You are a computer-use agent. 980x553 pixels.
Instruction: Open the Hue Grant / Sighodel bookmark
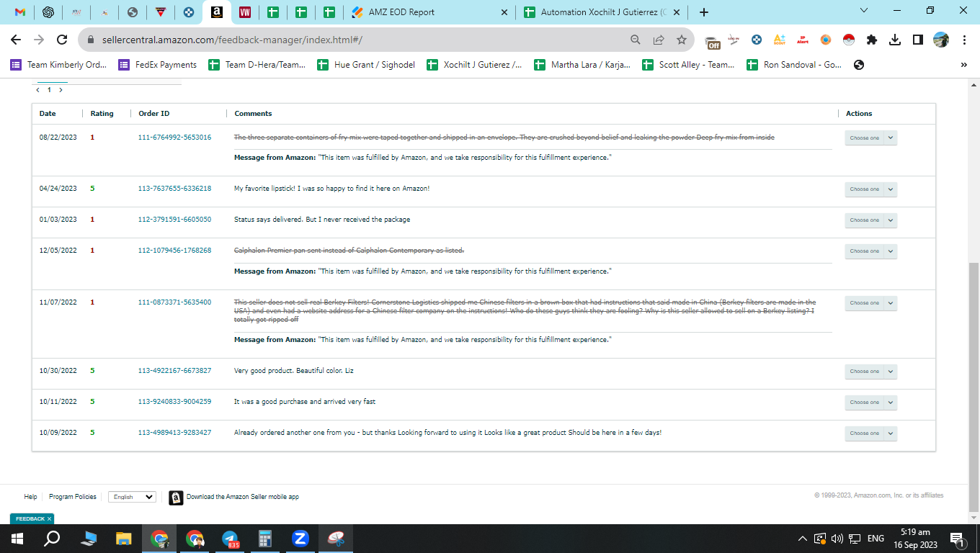pos(366,65)
